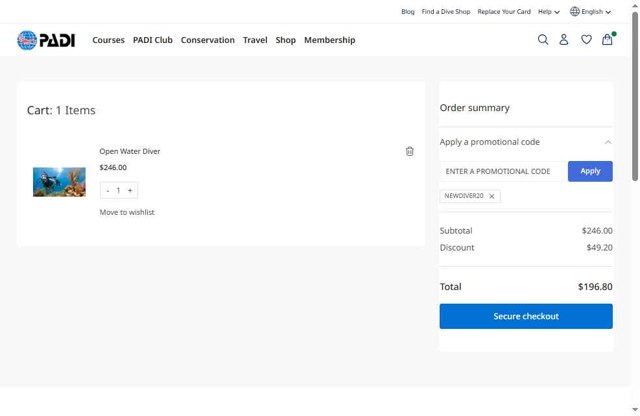The width and height of the screenshot is (640, 416).
Task: Increase quantity with plus button
Action: pyautogui.click(x=130, y=191)
